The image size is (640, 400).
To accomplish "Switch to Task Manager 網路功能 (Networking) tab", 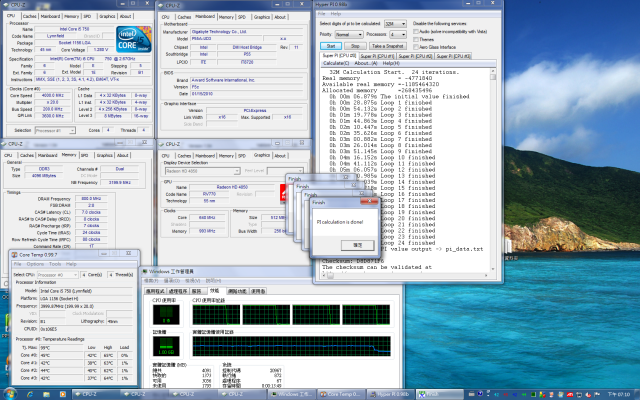I will coord(237,291).
